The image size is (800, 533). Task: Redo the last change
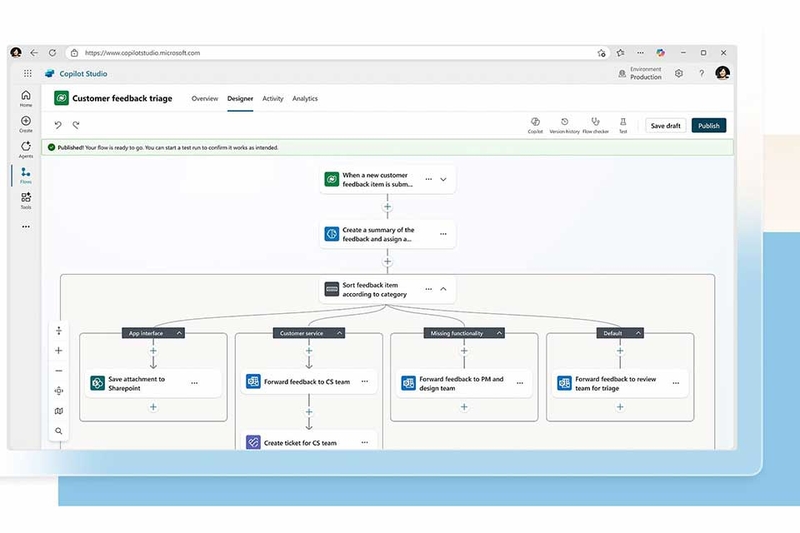pos(76,125)
